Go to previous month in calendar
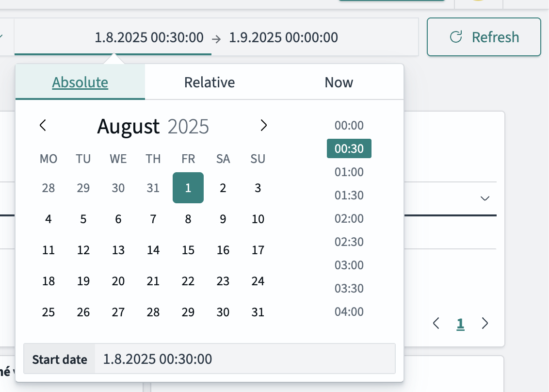 pos(43,126)
